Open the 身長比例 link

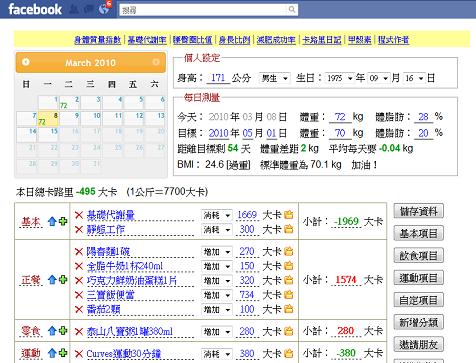click(x=234, y=40)
